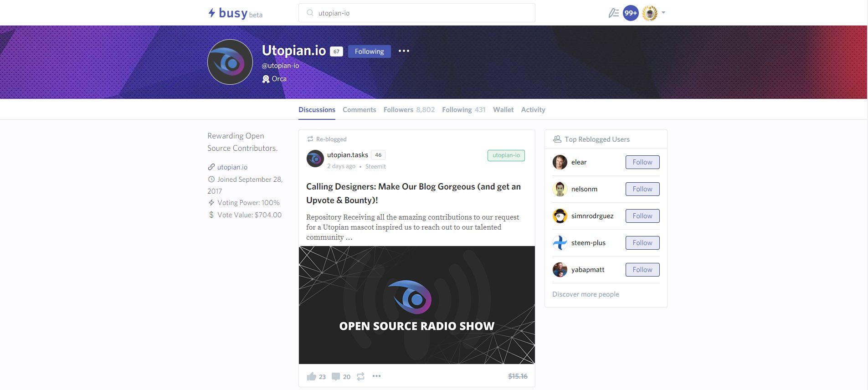Click the utopian.tasks author avatar
This screenshot has height=390, width=868.
tap(315, 159)
